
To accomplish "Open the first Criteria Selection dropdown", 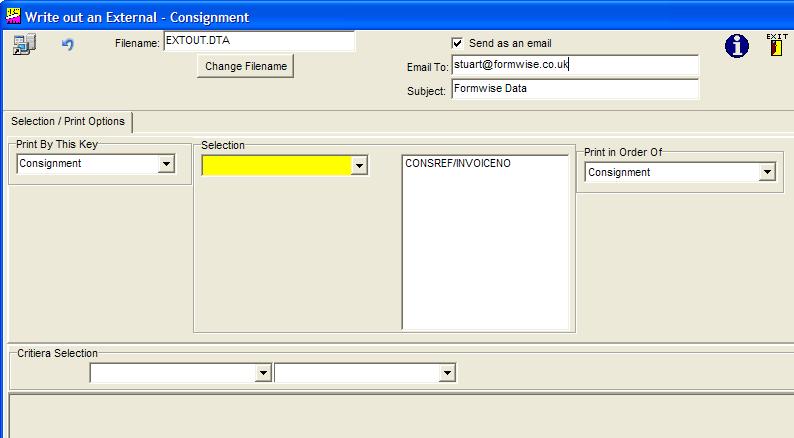I will pyautogui.click(x=263, y=373).
